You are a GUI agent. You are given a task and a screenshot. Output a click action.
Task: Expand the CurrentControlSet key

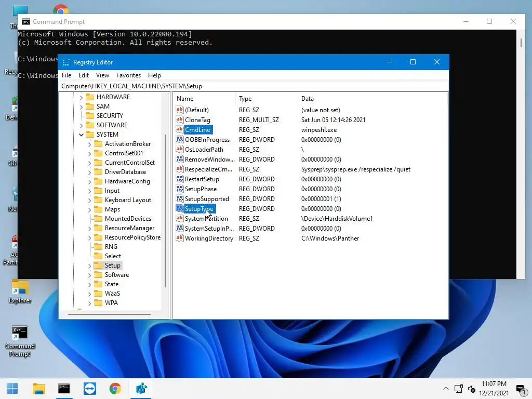coord(89,163)
